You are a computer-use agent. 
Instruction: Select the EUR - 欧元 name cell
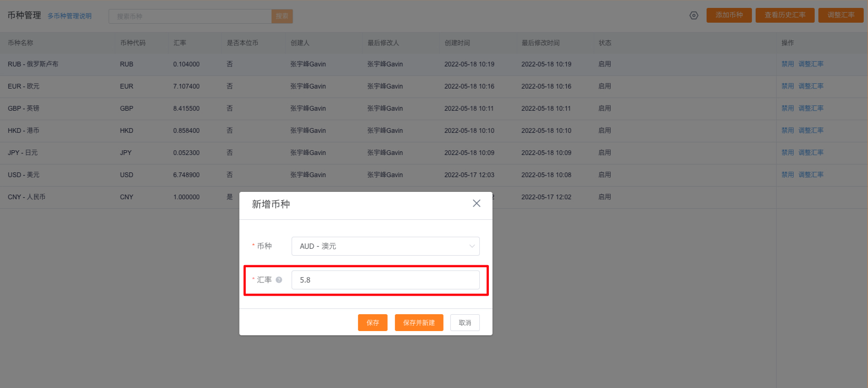coord(24,86)
